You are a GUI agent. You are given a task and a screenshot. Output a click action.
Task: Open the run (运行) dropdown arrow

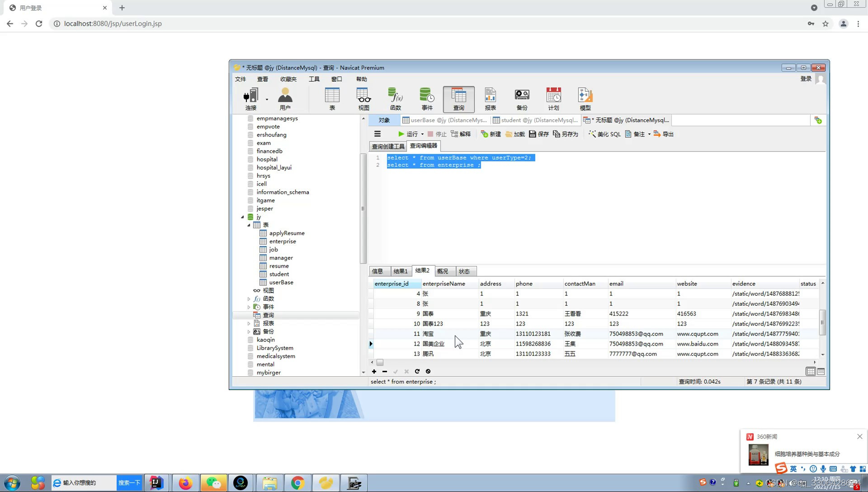point(422,134)
